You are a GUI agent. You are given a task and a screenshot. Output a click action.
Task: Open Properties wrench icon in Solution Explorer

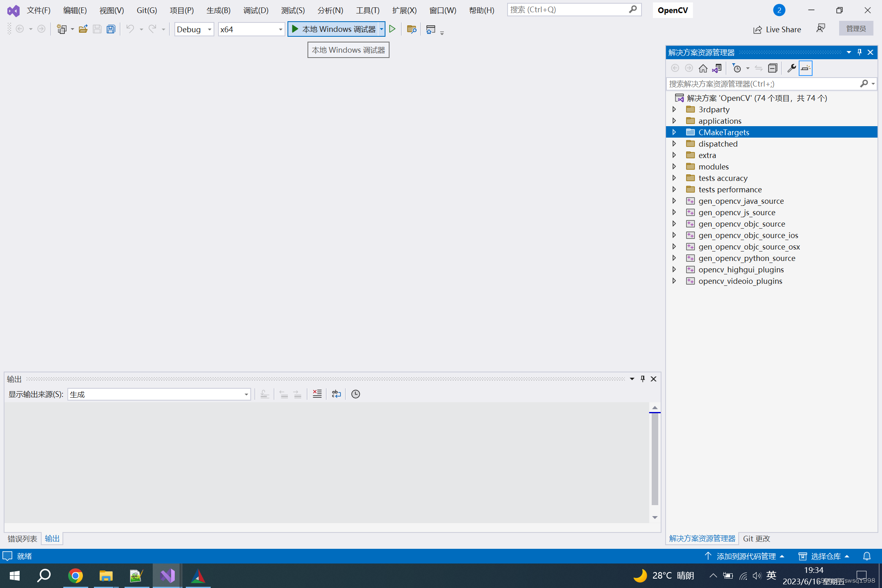pyautogui.click(x=791, y=68)
